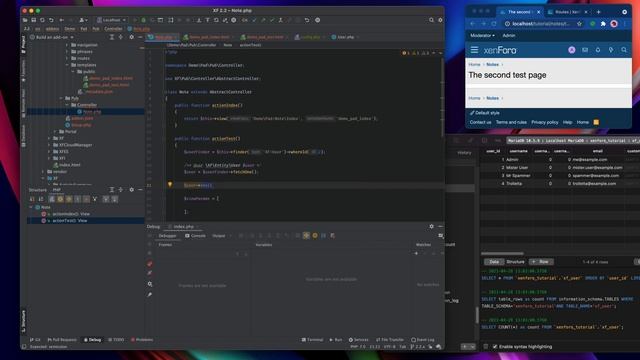Open the user avatar menu in xenForo header

point(571,50)
